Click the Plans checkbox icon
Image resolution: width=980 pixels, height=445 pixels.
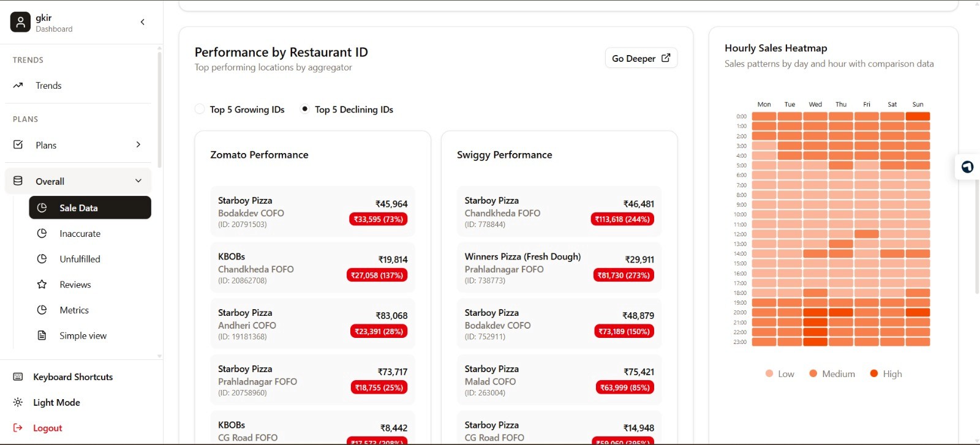[18, 145]
